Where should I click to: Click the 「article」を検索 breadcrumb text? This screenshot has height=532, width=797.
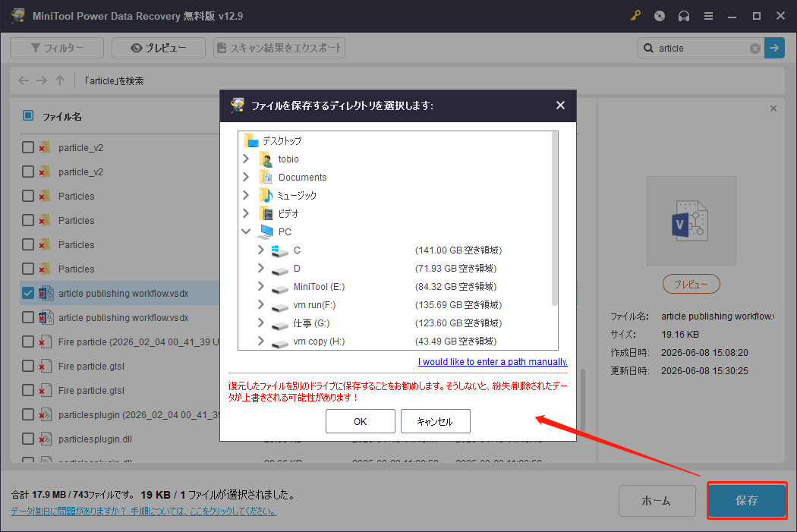(x=114, y=80)
